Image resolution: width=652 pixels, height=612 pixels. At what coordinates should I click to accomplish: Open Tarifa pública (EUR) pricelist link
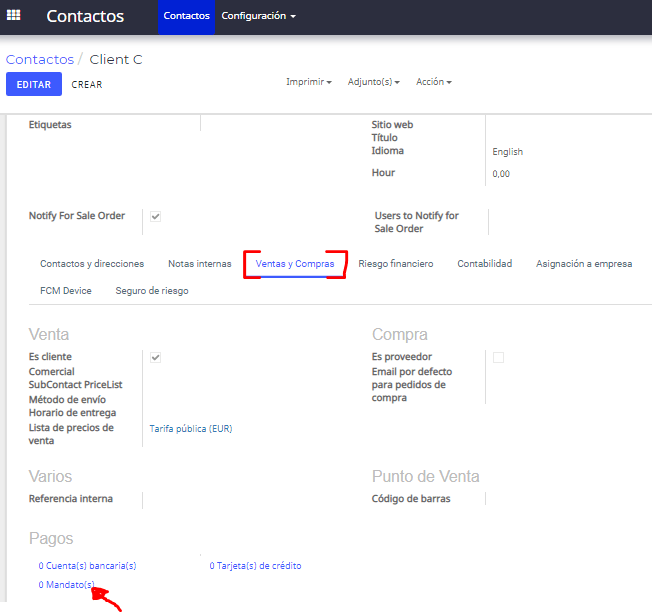point(191,429)
